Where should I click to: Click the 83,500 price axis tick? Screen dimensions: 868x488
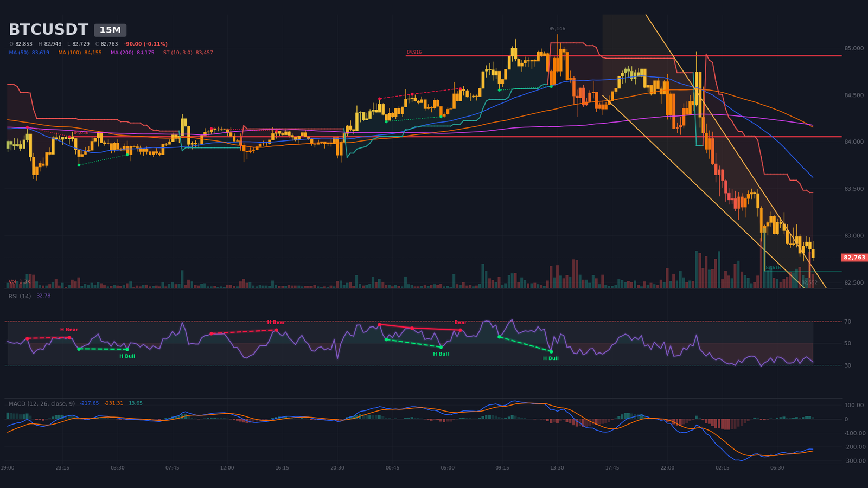pos(854,189)
